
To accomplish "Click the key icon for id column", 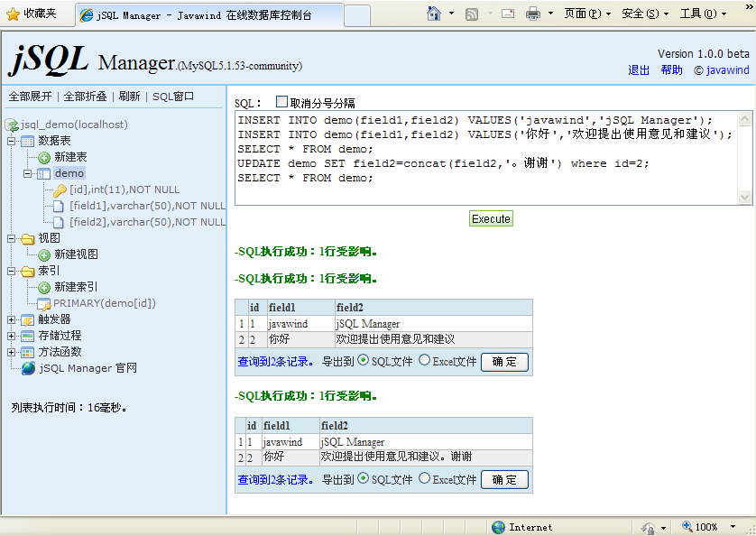I will coord(60,190).
